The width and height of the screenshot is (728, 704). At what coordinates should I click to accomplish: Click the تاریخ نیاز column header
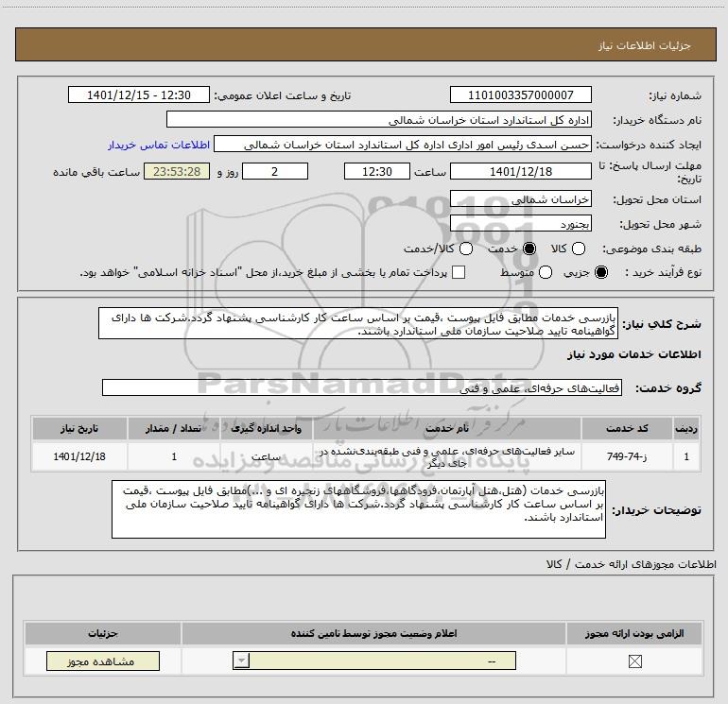click(x=79, y=428)
